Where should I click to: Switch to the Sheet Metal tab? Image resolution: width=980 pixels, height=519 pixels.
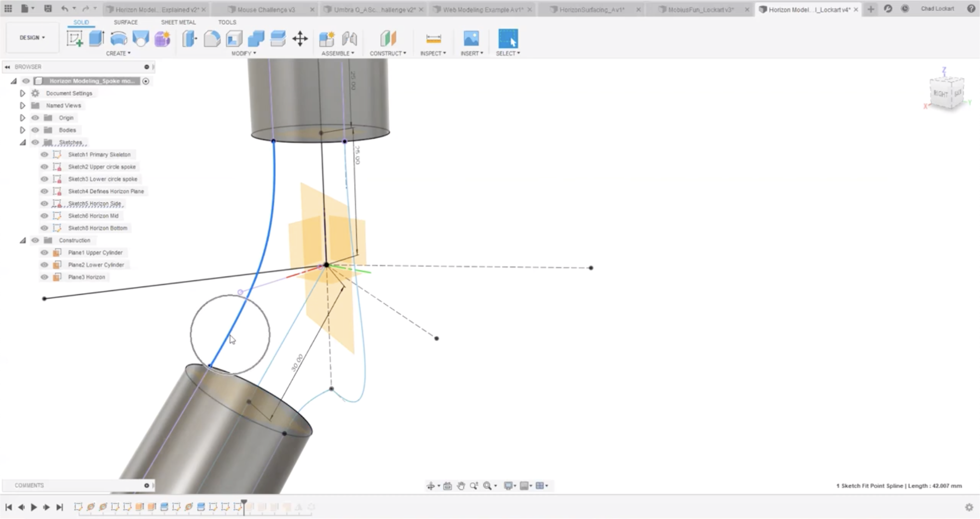178,22
